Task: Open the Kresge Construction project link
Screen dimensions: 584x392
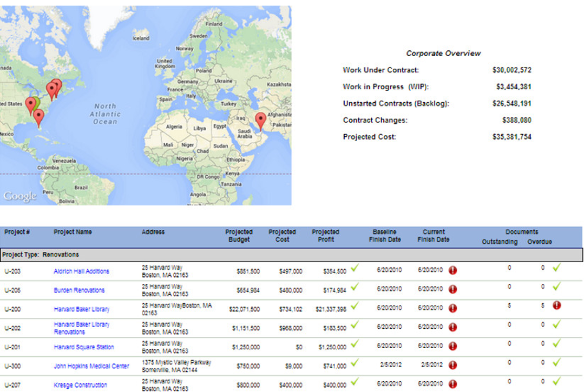Action: (x=81, y=386)
